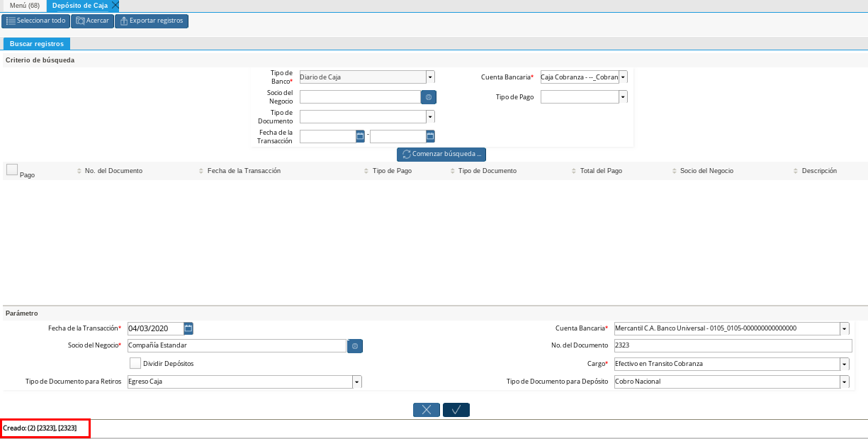The height and width of the screenshot is (439, 868).
Task: Open calendar icon beside 04/03/2020 date
Action: point(188,328)
